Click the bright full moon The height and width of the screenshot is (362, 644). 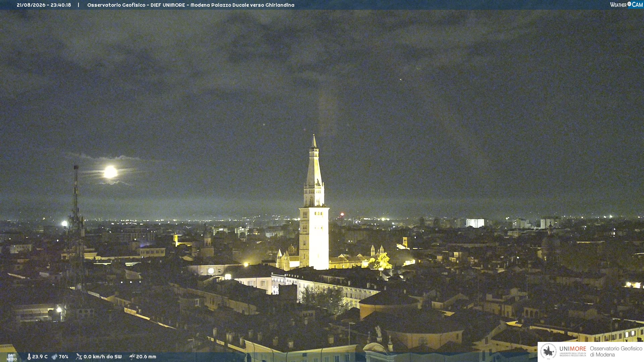click(x=110, y=172)
